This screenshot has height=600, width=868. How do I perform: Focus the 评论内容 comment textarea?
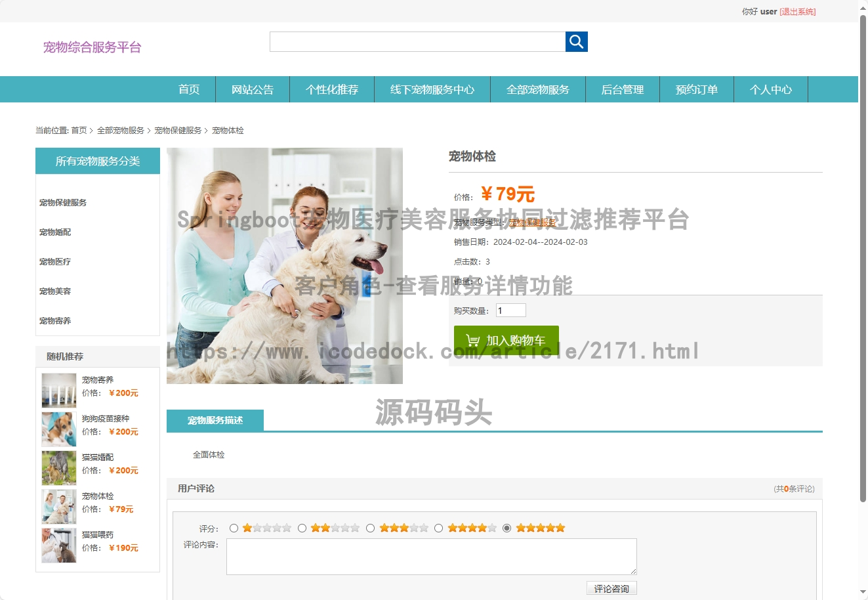(432, 557)
